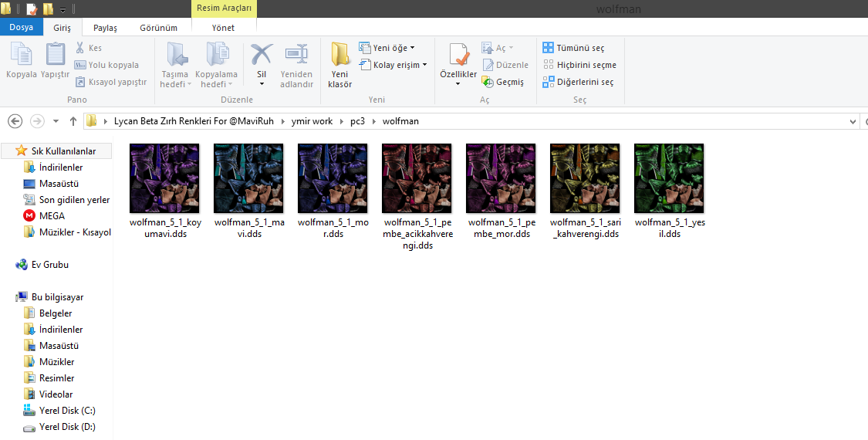Open the Dosya file menu tab
The image size is (868, 440).
pos(21,27)
